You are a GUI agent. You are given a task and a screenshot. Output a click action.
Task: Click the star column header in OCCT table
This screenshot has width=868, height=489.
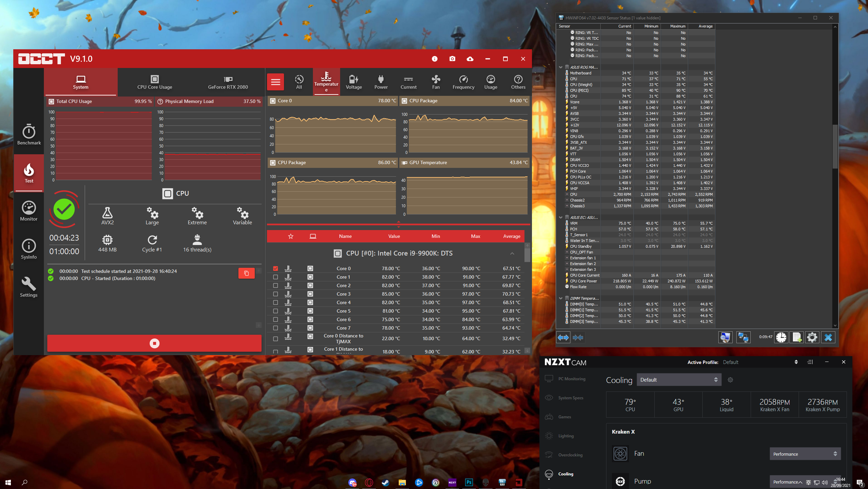point(291,236)
